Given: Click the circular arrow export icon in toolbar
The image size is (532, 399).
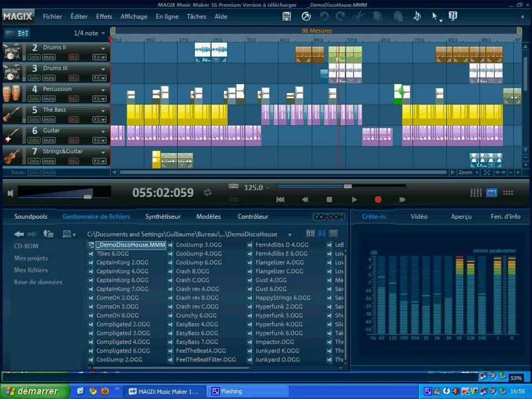Looking at the screenshot, I should coord(306,16).
